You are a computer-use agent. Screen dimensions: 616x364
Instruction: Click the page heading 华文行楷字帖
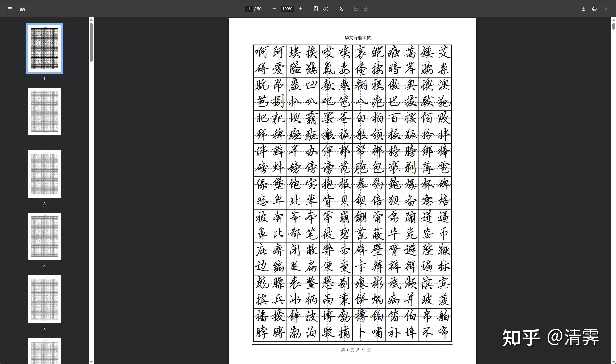point(358,38)
